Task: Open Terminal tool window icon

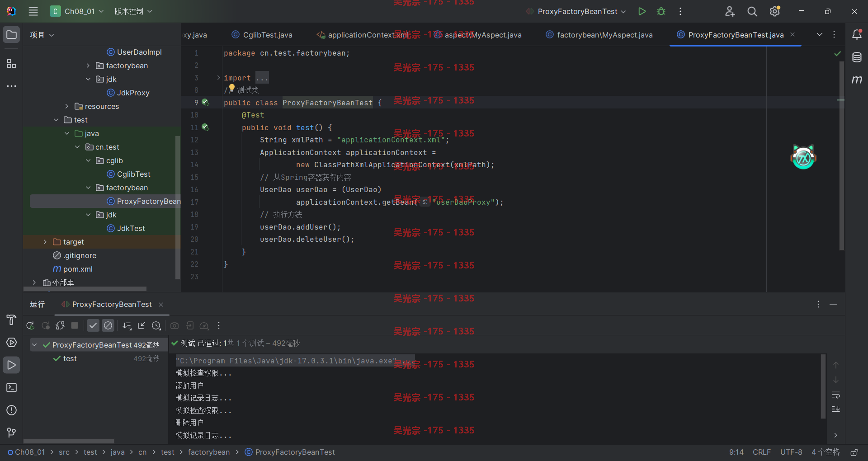Action: (x=12, y=388)
